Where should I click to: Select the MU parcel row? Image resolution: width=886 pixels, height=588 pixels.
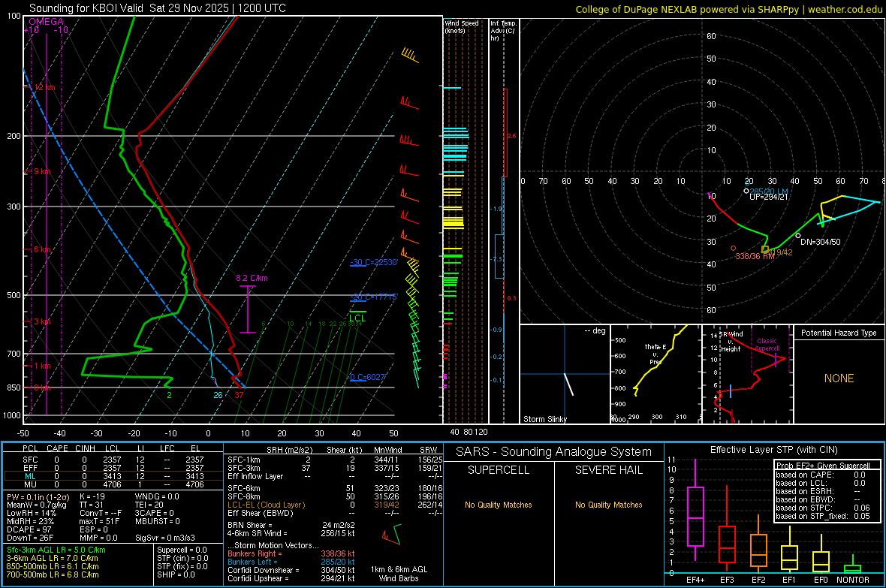113,484
